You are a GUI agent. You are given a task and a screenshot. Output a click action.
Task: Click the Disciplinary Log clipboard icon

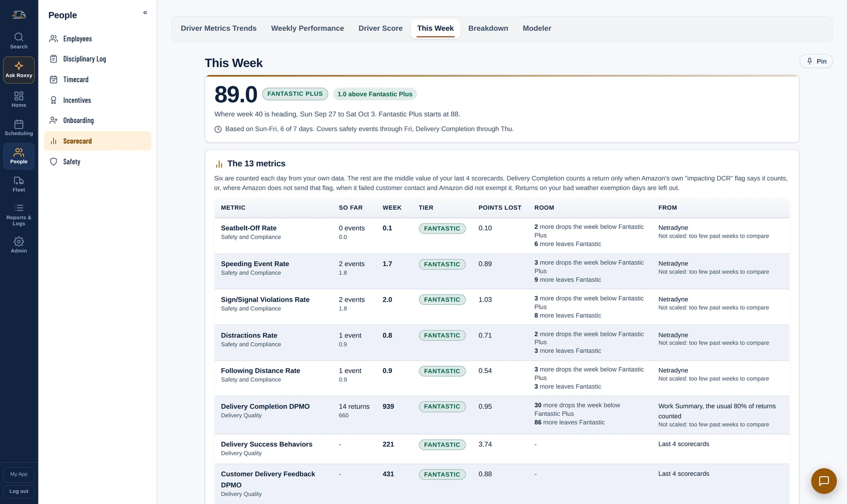point(53,59)
